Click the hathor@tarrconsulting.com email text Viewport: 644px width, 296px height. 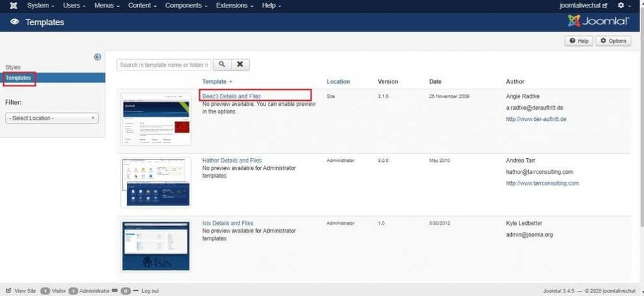pyautogui.click(x=539, y=172)
